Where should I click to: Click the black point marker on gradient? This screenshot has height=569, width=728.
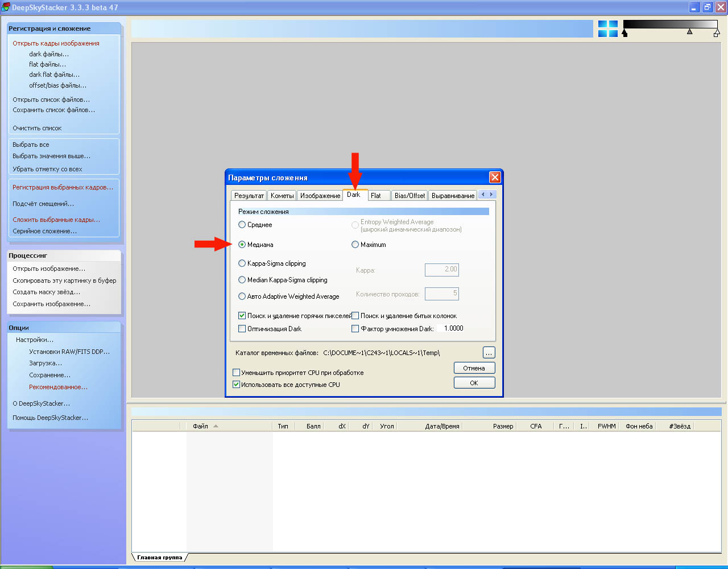pyautogui.click(x=625, y=34)
